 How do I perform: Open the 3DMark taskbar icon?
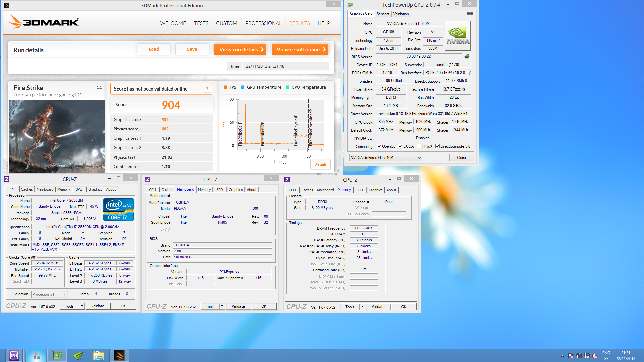pos(119,355)
